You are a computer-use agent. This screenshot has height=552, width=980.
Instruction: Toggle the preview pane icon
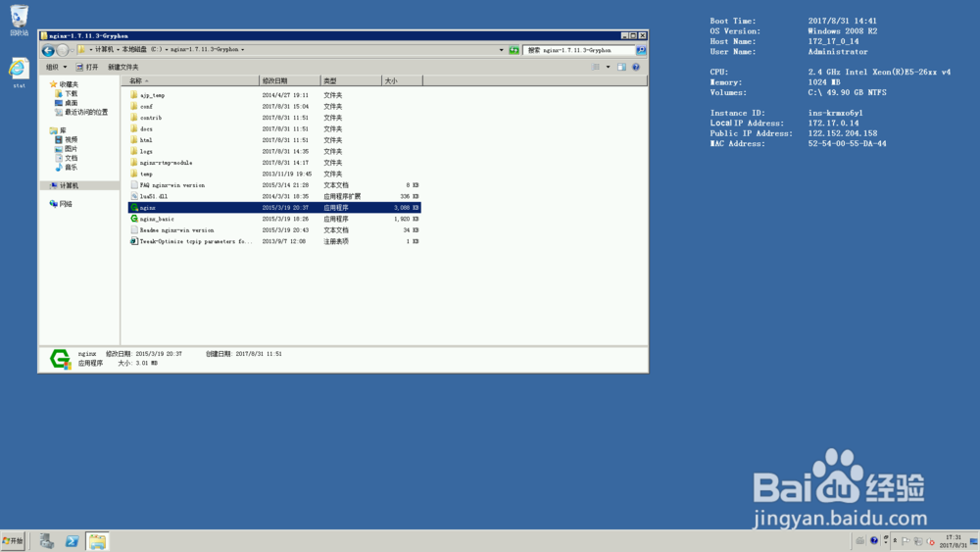pyautogui.click(x=621, y=67)
